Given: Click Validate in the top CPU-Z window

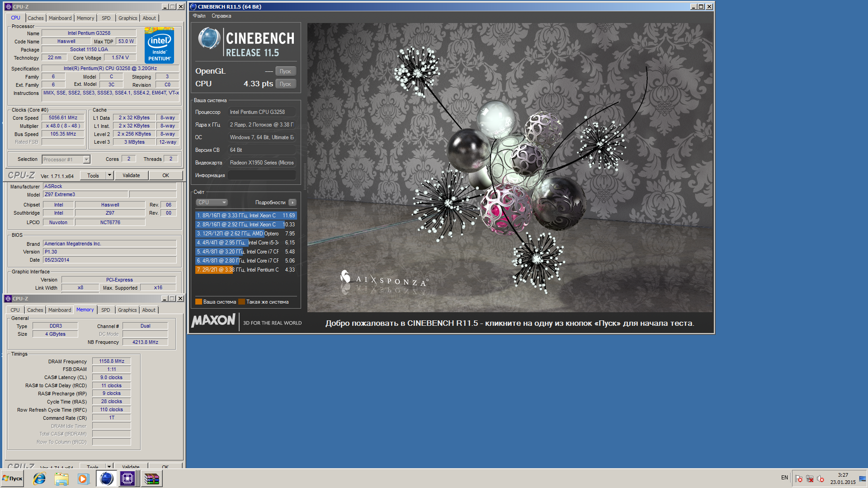Looking at the screenshot, I should point(131,175).
